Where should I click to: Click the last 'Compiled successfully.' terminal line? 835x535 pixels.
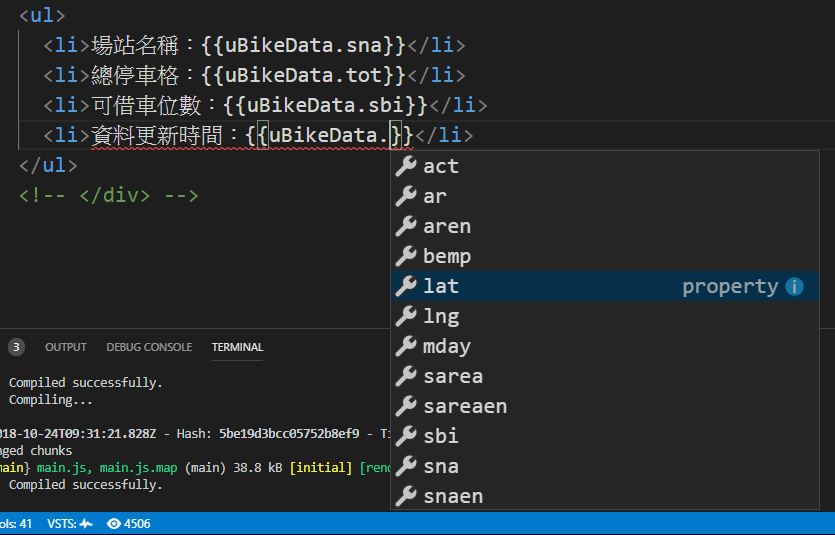[x=86, y=485]
